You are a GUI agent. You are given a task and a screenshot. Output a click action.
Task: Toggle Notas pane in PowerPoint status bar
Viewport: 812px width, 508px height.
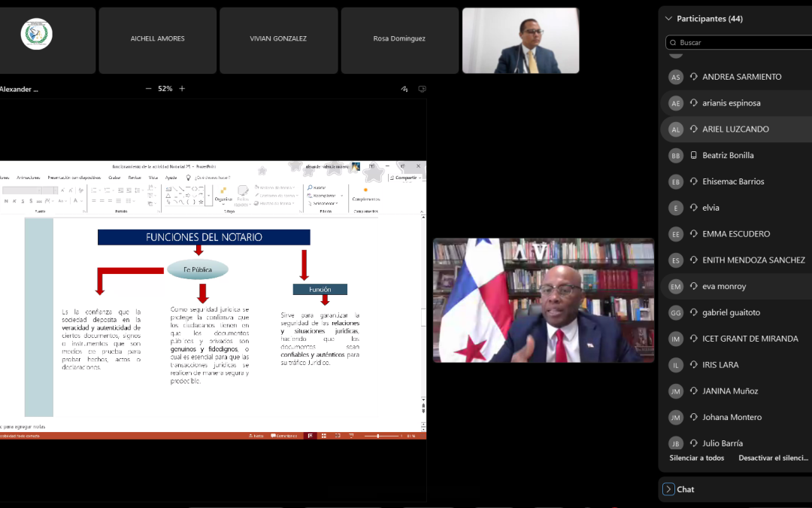[x=256, y=436]
